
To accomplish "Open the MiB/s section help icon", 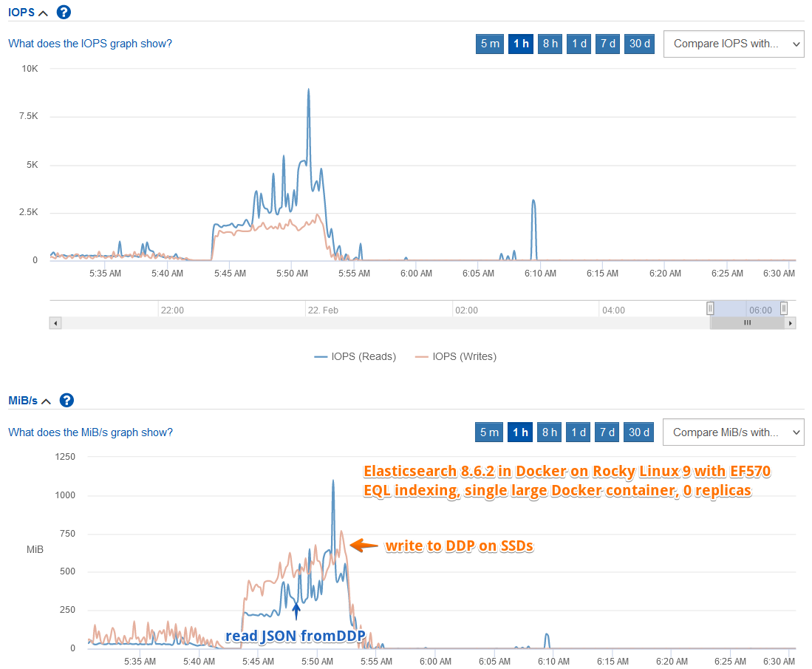I will [66, 400].
